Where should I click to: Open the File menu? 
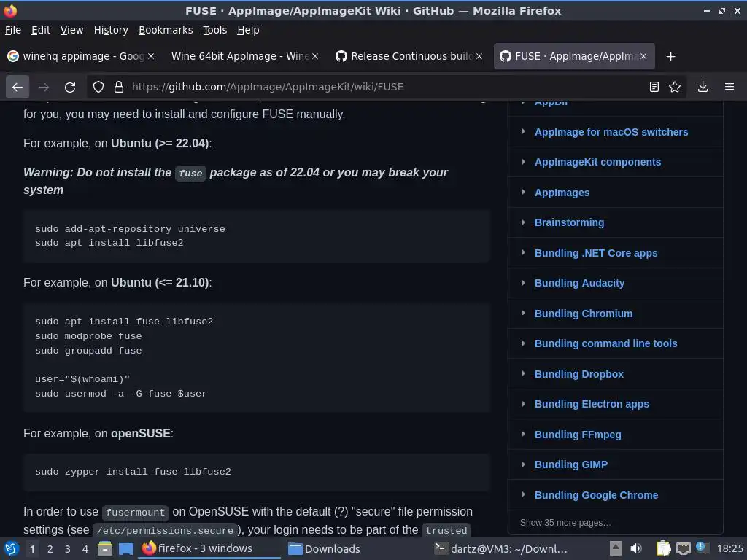point(13,30)
